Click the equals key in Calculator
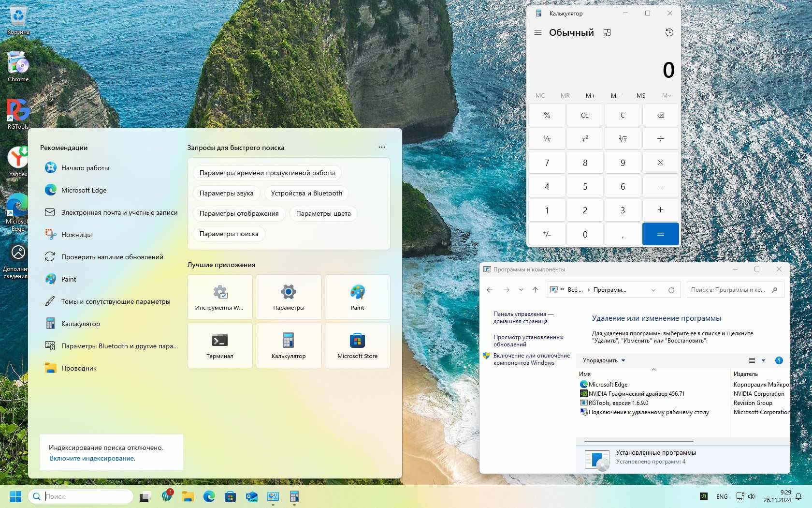812x508 pixels. click(x=660, y=234)
